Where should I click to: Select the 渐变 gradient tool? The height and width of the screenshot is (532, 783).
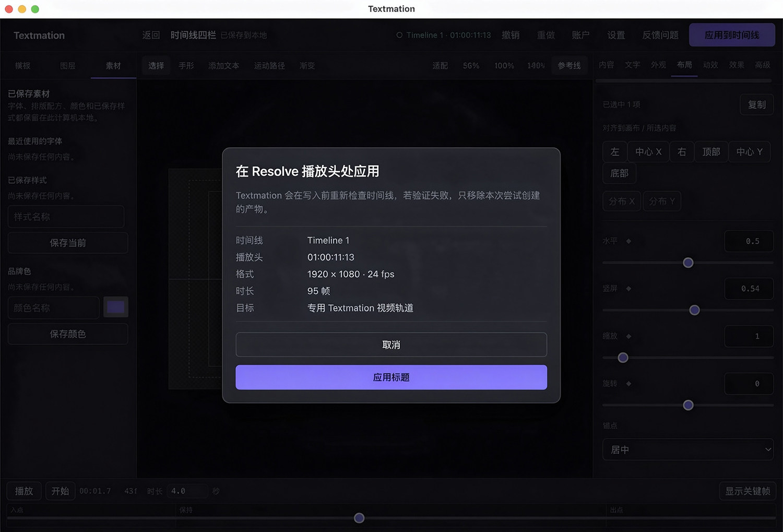tap(307, 66)
